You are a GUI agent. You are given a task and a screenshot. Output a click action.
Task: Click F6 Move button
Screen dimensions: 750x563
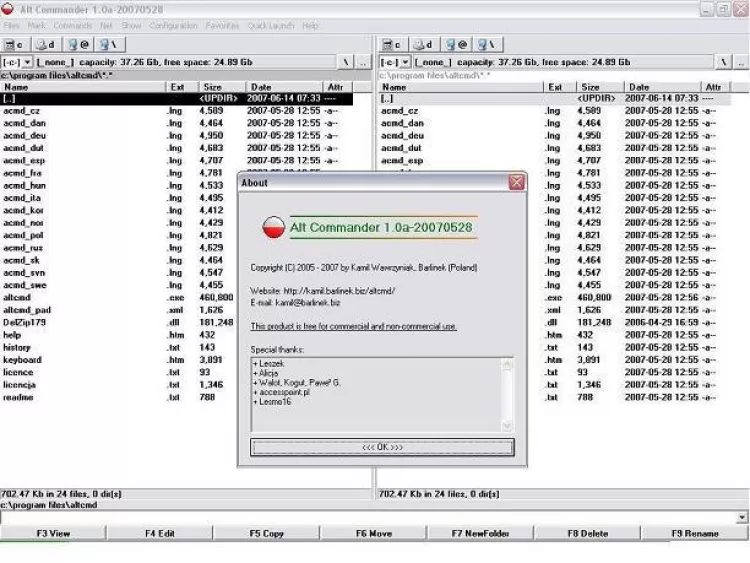(x=374, y=533)
